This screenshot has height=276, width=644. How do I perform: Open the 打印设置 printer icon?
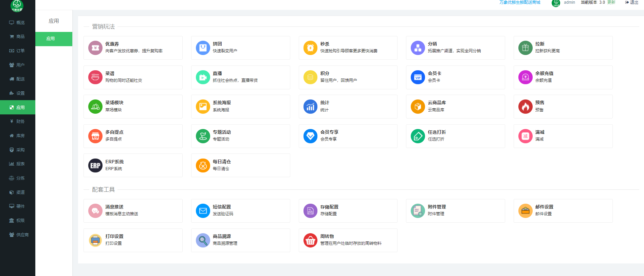pos(95,240)
